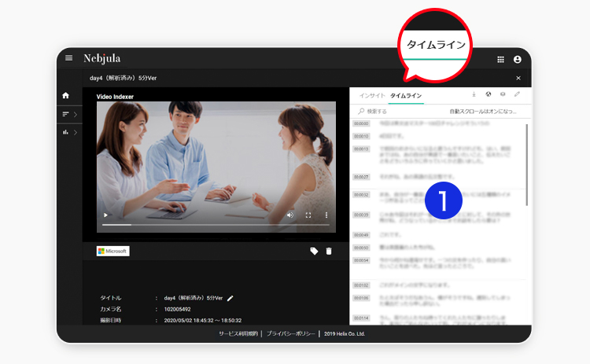Go to Home in the sidebar

(x=66, y=95)
